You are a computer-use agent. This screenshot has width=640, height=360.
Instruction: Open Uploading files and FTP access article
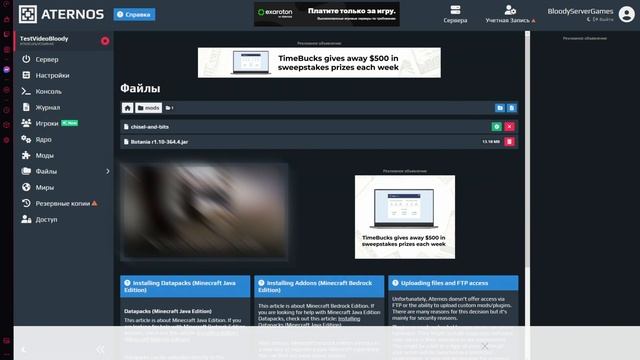coord(453,283)
